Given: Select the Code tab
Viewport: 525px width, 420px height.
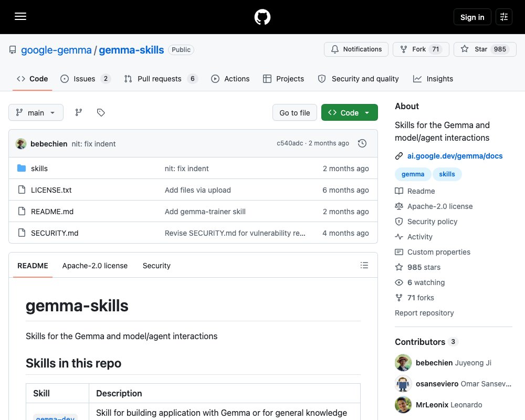Looking at the screenshot, I should pyautogui.click(x=33, y=79).
